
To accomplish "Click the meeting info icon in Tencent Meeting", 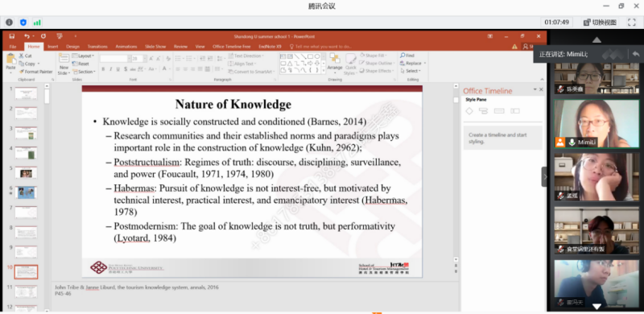I will pyautogui.click(x=9, y=23).
